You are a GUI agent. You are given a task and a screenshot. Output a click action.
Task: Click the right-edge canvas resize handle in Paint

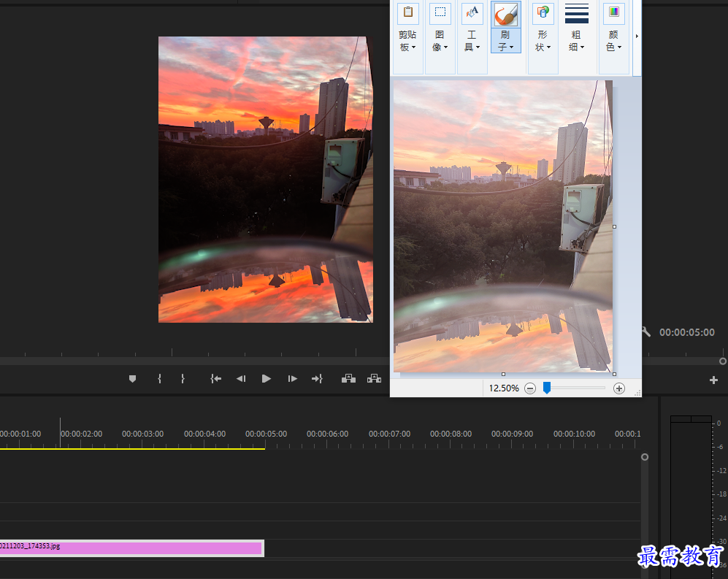click(614, 226)
